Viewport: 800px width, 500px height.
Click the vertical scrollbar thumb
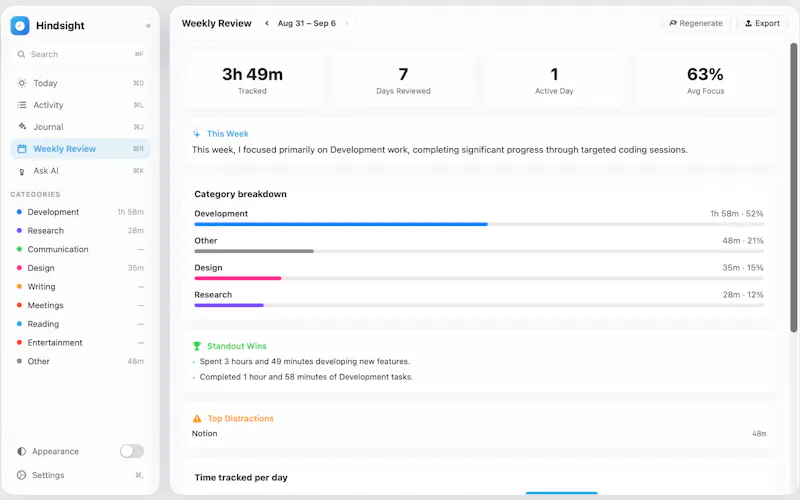(794, 188)
